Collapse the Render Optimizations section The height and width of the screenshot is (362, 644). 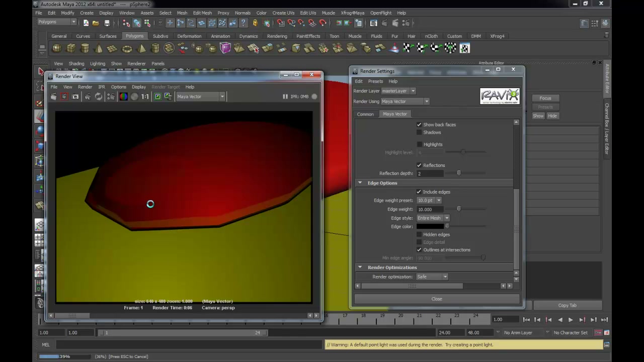coord(360,267)
